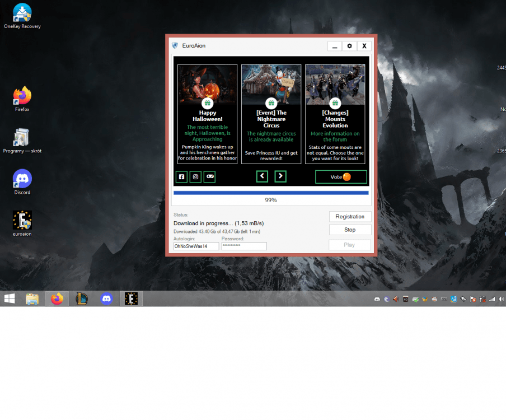Open the Nightmare Circus event card image
Image resolution: width=506 pixels, height=420 pixels.
pos(271,84)
